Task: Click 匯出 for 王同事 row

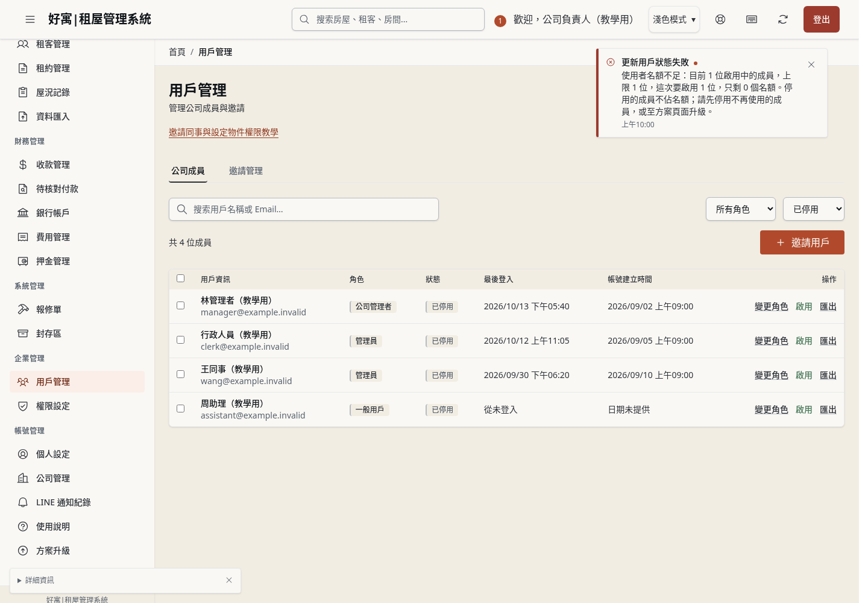Action: point(828,375)
